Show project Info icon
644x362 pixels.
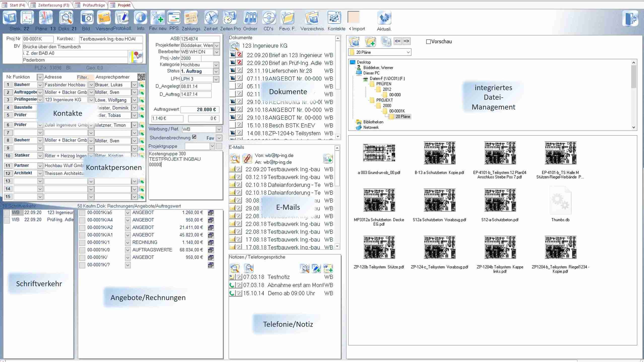[141, 18]
